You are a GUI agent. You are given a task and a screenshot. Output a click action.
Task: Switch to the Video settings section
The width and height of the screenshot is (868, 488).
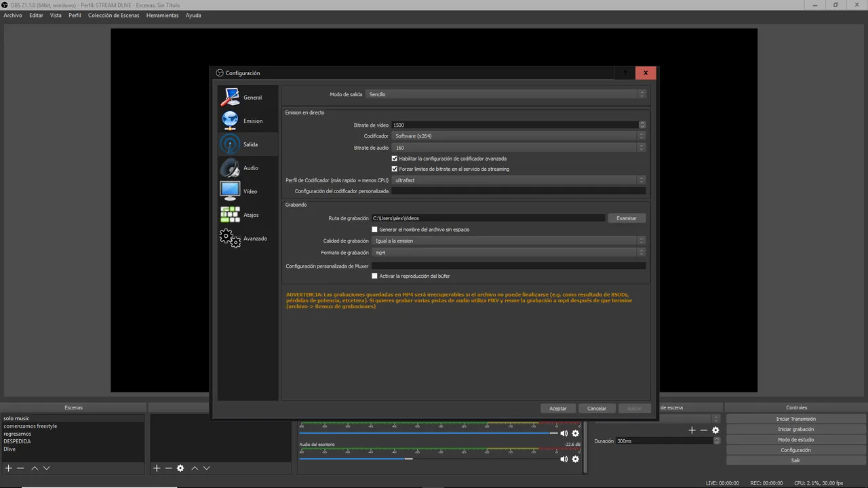pyautogui.click(x=248, y=191)
